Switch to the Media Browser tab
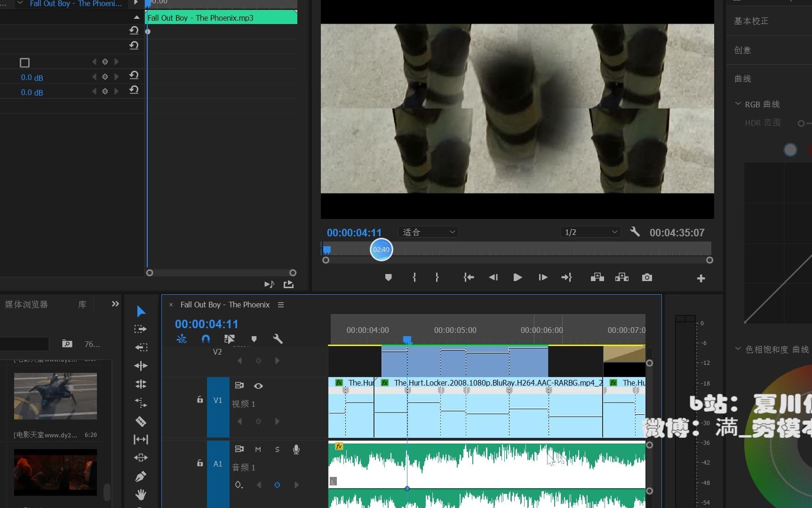This screenshot has height=508, width=812. click(x=26, y=305)
